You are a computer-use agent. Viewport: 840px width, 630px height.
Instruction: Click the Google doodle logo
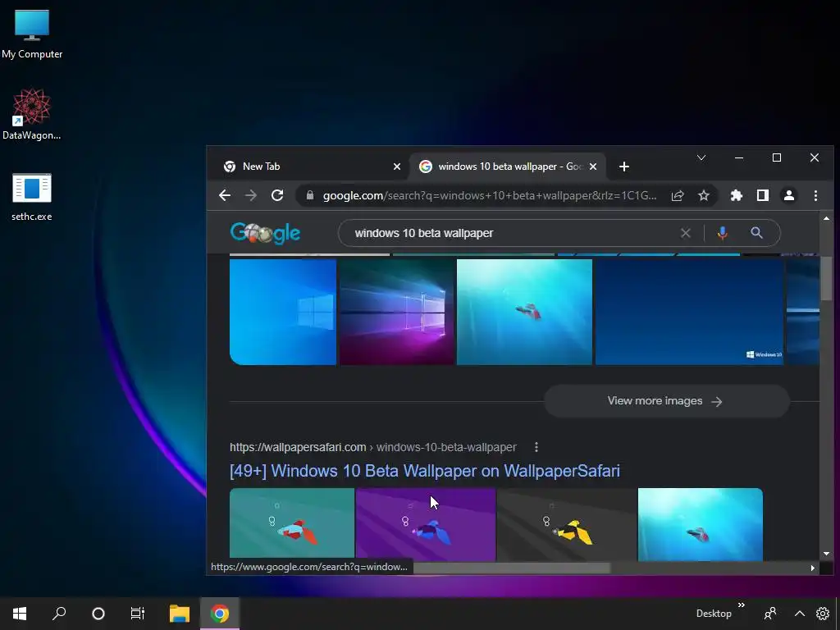265,233
